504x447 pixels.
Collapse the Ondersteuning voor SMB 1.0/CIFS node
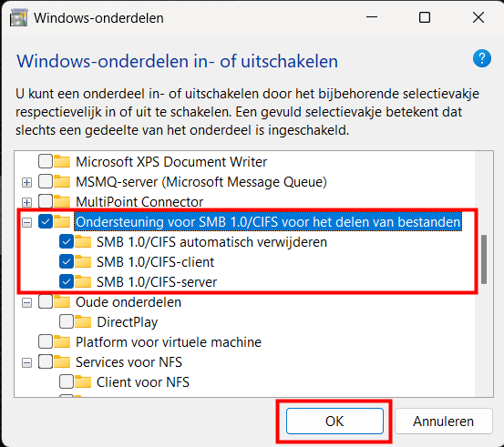[x=27, y=222]
